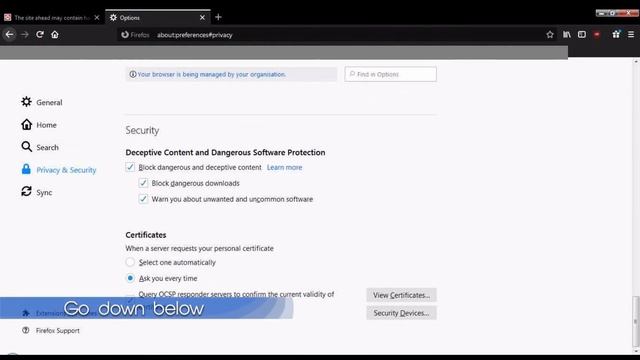Screen dimensions: 640x360
Task: Click the Security Devices button
Action: pos(401,313)
